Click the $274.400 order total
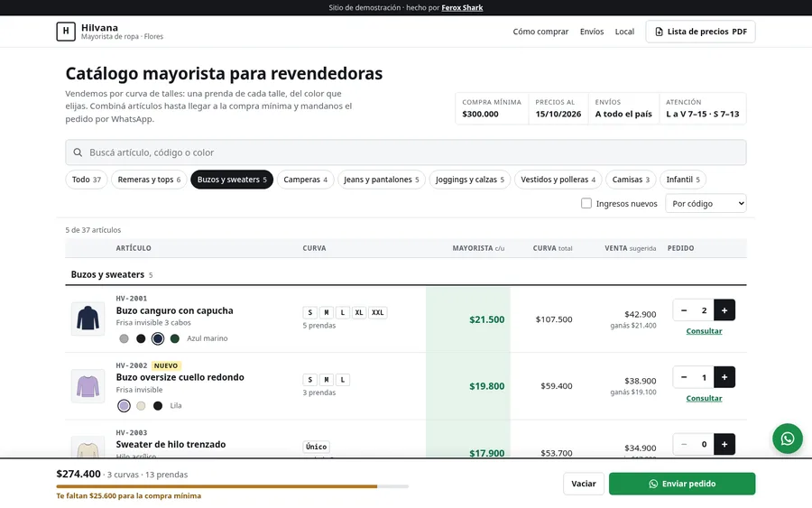Viewport: 812px width, 508px height. coord(78,474)
